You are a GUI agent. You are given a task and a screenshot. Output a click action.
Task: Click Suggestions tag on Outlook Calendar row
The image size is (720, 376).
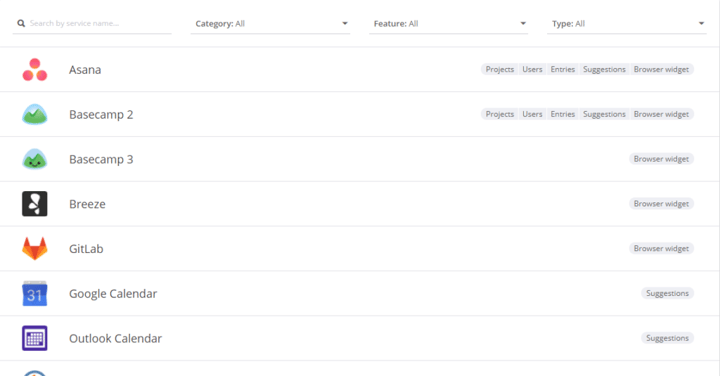click(667, 338)
